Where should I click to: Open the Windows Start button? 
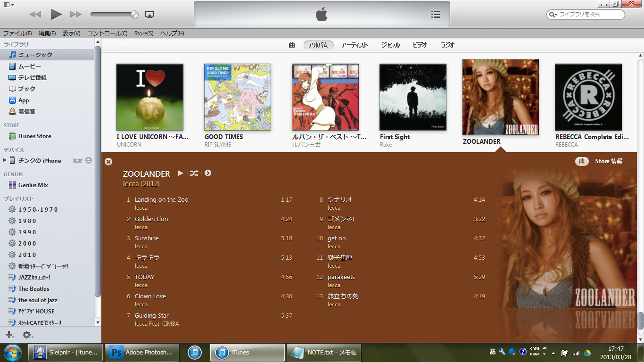pos(12,352)
